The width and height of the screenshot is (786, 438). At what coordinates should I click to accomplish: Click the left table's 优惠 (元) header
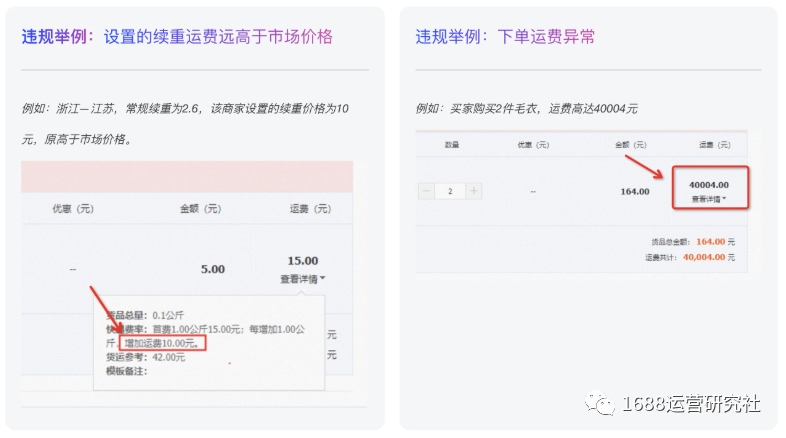pos(73,208)
